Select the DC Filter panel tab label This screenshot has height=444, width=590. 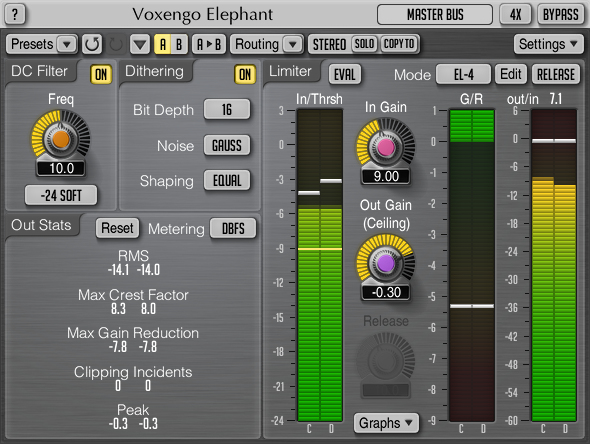(39, 71)
